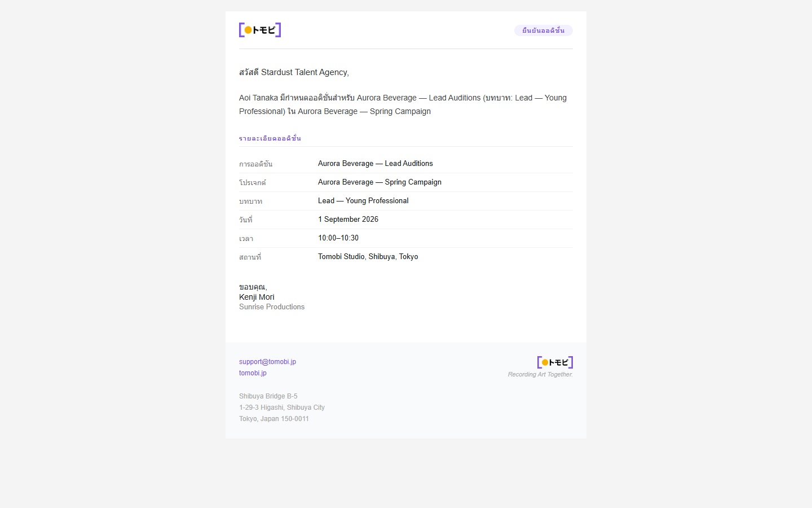The height and width of the screenshot is (508, 812).
Task: Select the time 10:00–10:30
Action: (x=338, y=238)
